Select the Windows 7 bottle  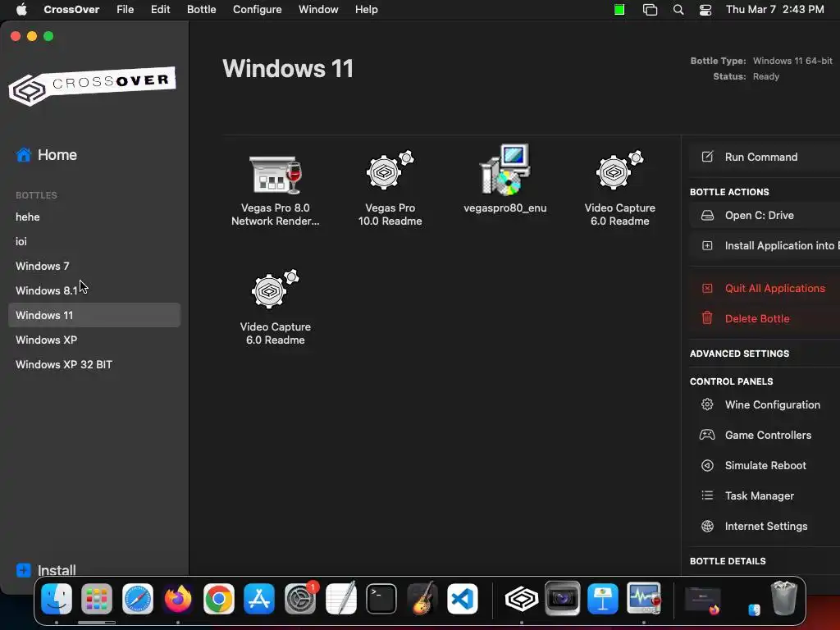pos(94,267)
